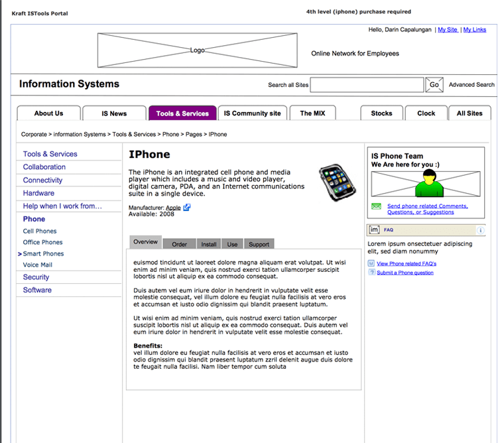Open the My Site link
This screenshot has height=443, width=504.
click(x=448, y=30)
